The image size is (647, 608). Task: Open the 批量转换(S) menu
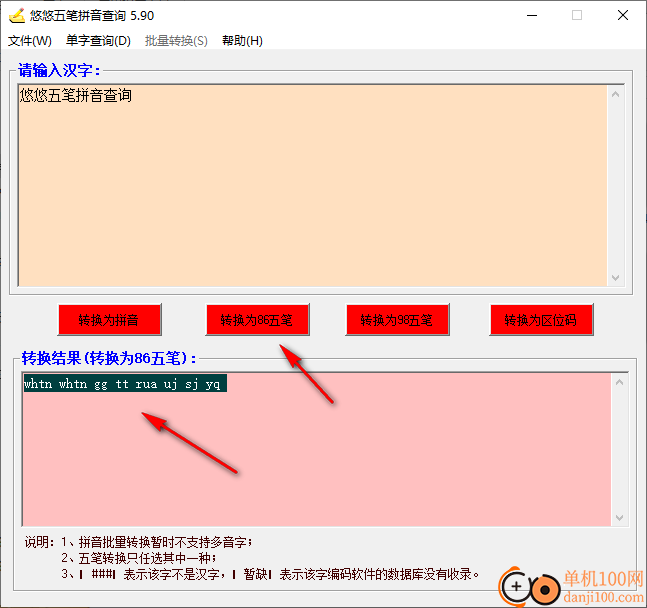click(x=176, y=41)
